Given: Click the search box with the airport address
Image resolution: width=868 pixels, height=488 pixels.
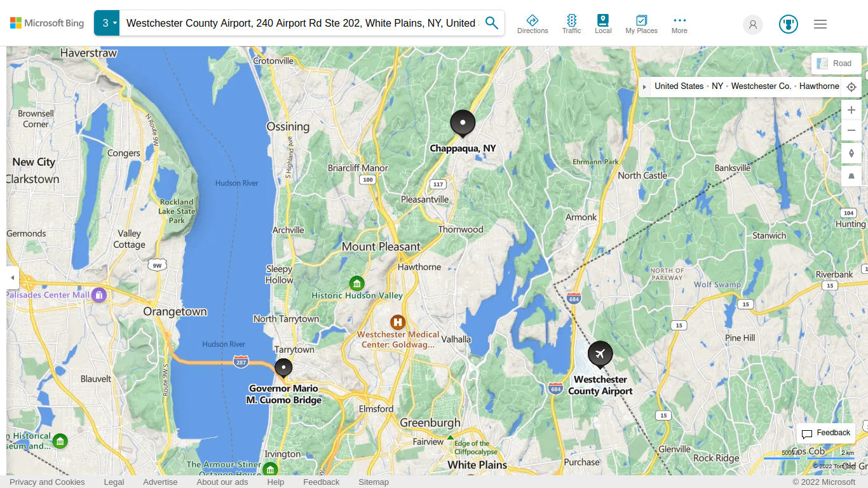Looking at the screenshot, I should pos(301,23).
